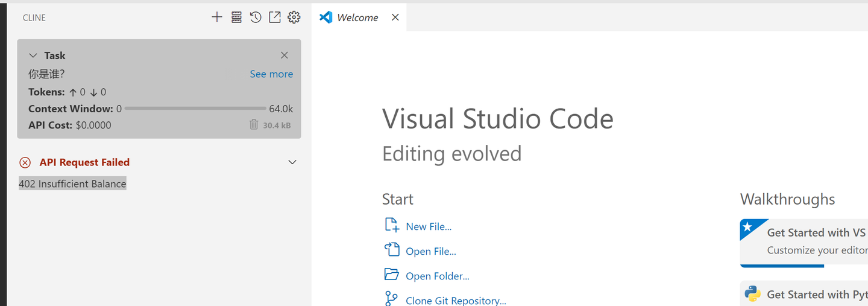Start a new Cline task with plus icon
The image size is (868, 306).
[x=217, y=18]
